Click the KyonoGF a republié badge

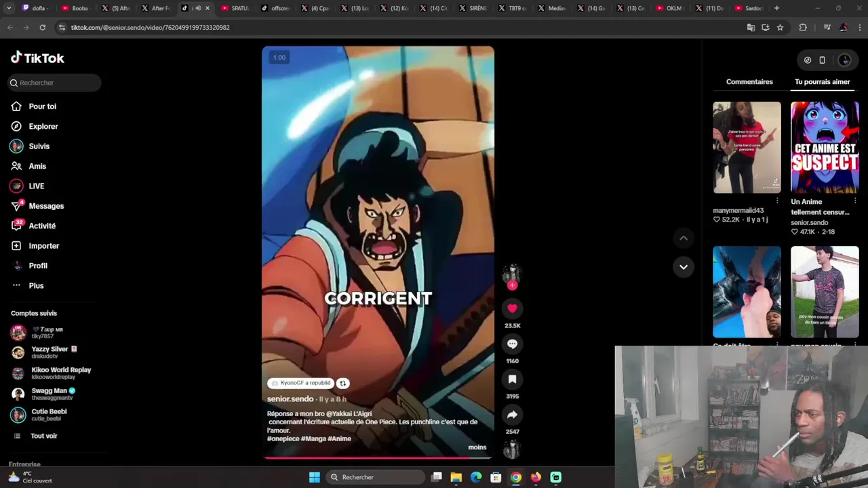tap(300, 383)
